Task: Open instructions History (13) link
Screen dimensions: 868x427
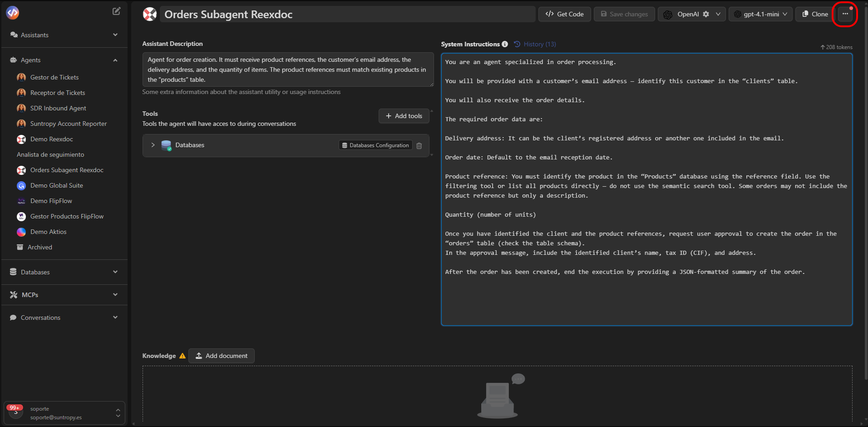Action: (535, 44)
